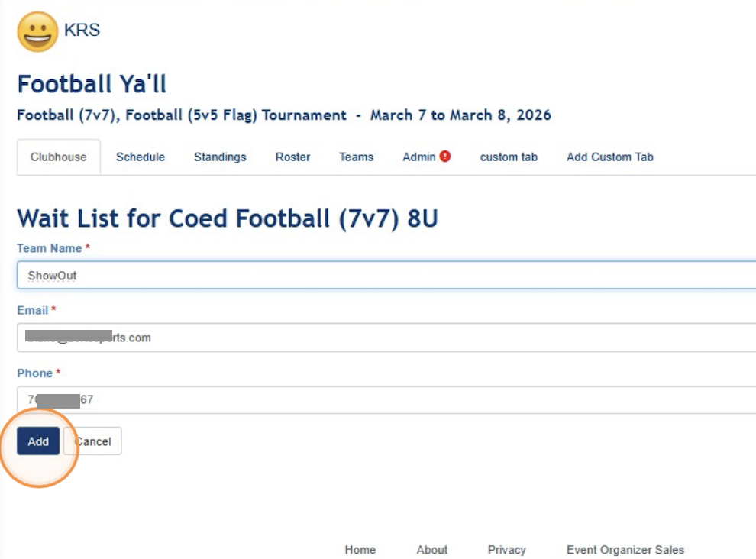Click the About footer link
The width and height of the screenshot is (756, 559).
click(x=432, y=549)
